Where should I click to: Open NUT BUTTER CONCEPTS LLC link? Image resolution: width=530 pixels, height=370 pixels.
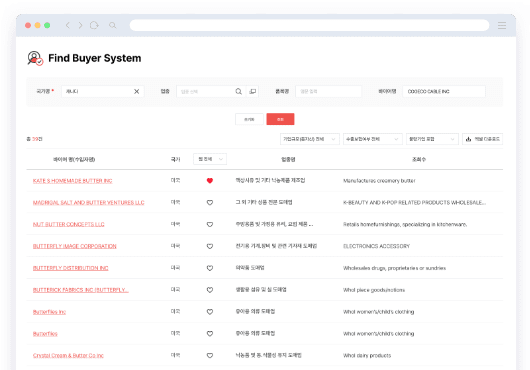click(x=69, y=224)
